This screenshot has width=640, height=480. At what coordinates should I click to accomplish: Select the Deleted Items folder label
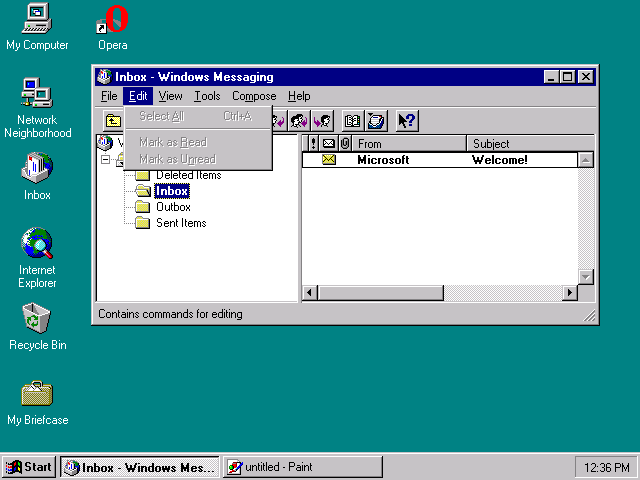pos(189,175)
